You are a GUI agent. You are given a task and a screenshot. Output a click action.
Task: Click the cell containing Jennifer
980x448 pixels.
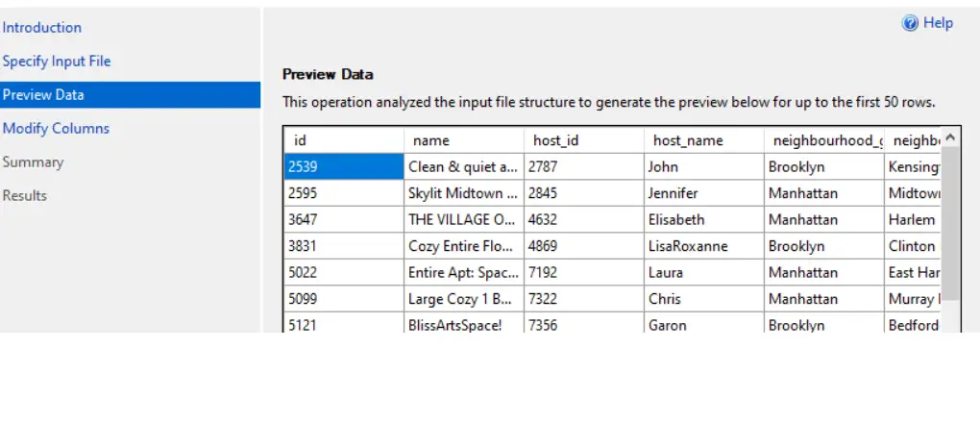(703, 193)
